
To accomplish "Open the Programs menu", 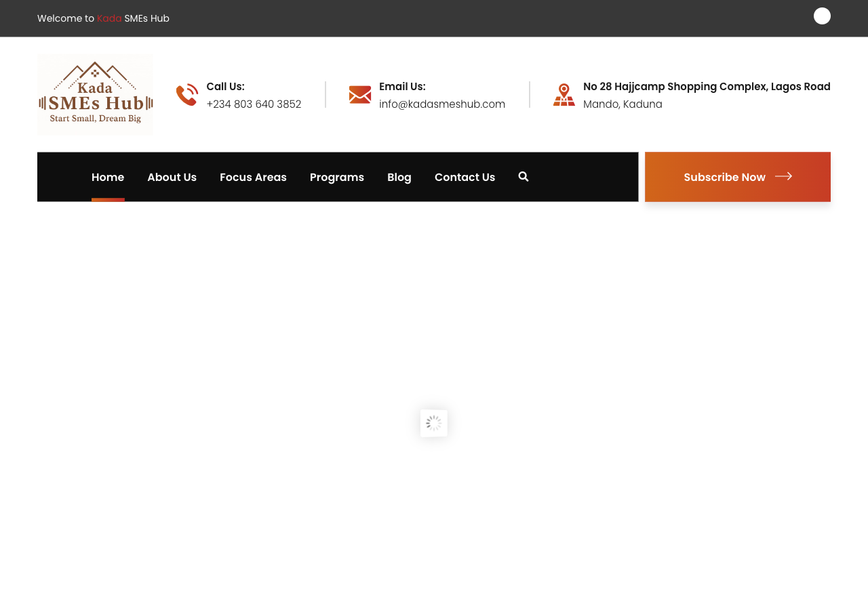I will pyautogui.click(x=337, y=177).
